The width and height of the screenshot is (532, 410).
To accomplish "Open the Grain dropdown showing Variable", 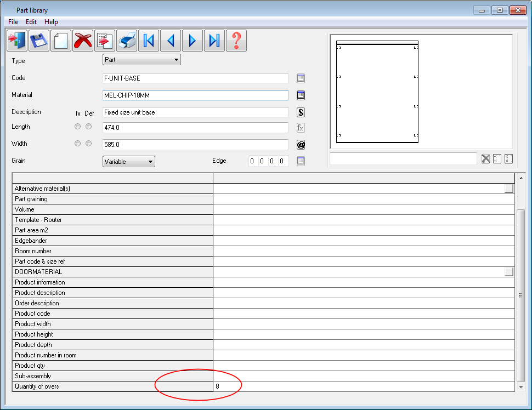I will [128, 161].
